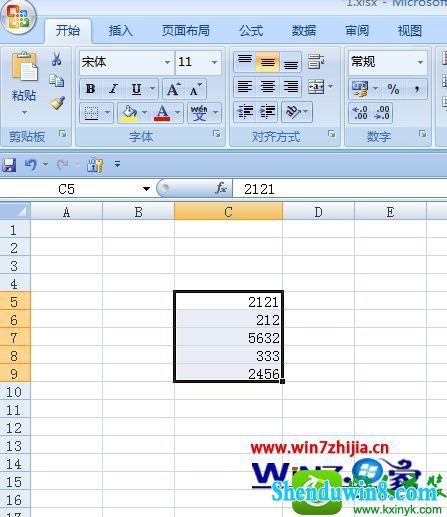Screen dimensions: 447x517
Task: Toggle italic formatting
Action: tap(114, 89)
